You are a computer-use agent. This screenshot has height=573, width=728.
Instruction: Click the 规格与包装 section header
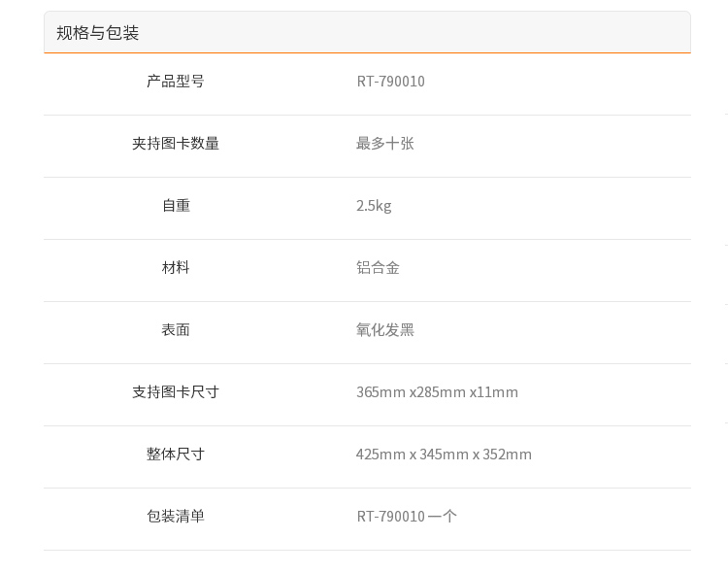(x=97, y=33)
